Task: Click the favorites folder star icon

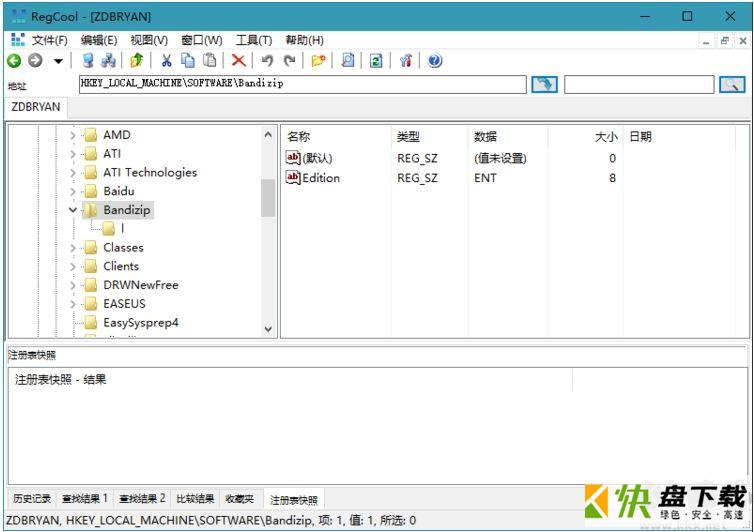Action: click(318, 61)
